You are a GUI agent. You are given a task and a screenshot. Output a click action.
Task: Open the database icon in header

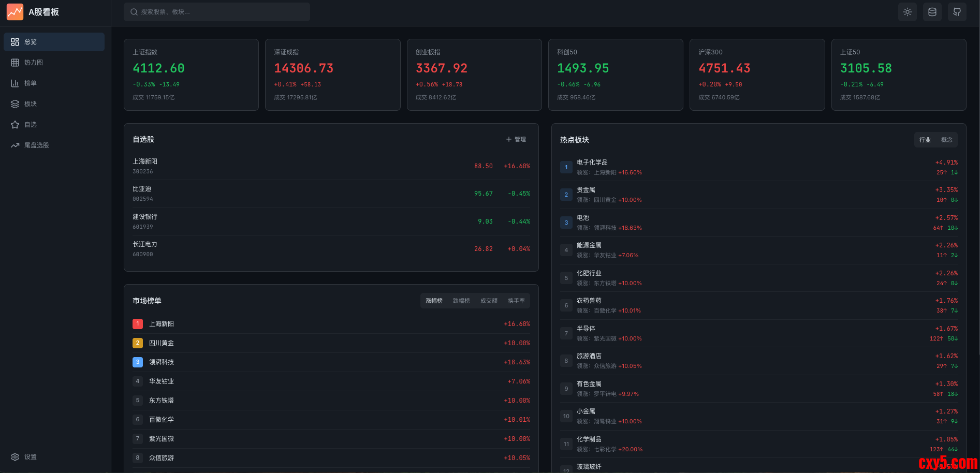932,12
